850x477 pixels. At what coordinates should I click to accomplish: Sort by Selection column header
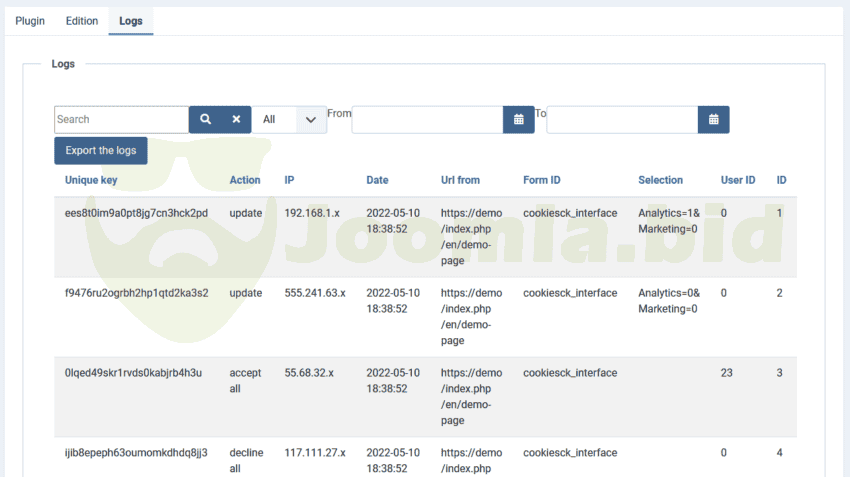tap(660, 181)
